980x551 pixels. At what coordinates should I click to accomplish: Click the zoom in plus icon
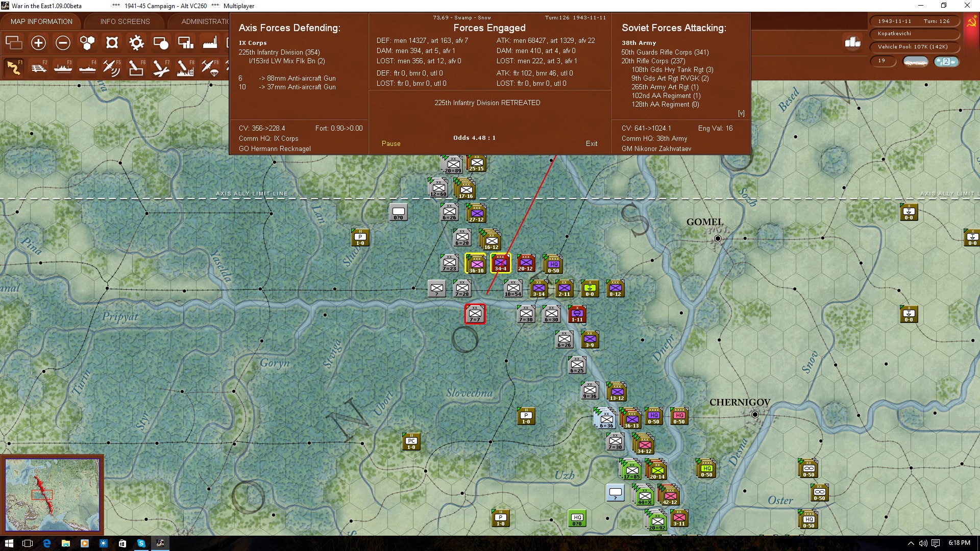[x=38, y=43]
